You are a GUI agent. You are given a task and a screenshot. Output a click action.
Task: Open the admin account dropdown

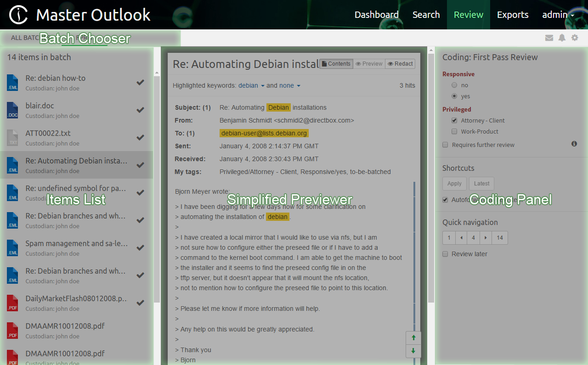coord(557,14)
